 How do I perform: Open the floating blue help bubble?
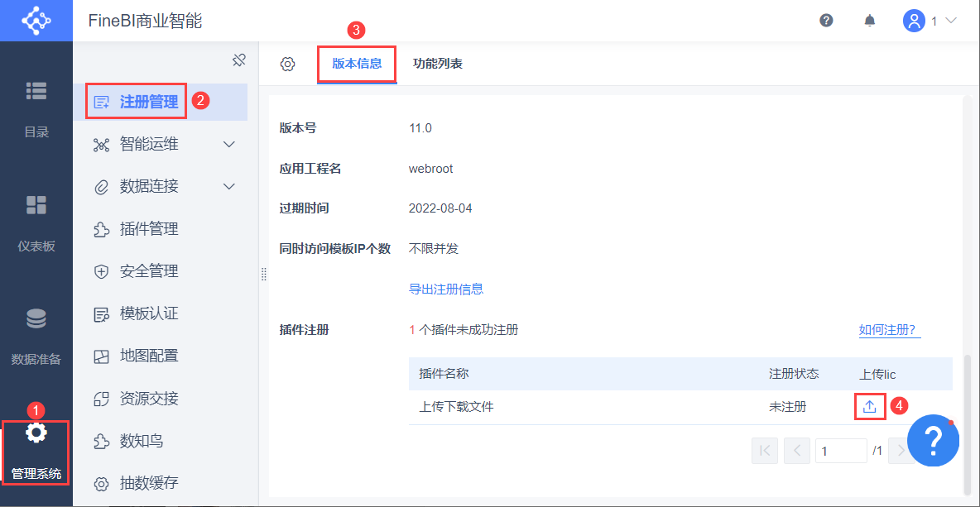[933, 440]
